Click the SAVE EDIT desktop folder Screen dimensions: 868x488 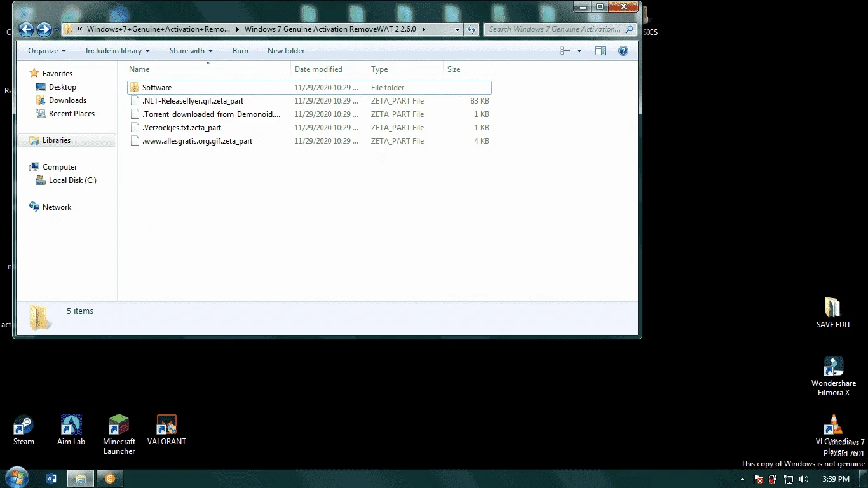(x=833, y=313)
